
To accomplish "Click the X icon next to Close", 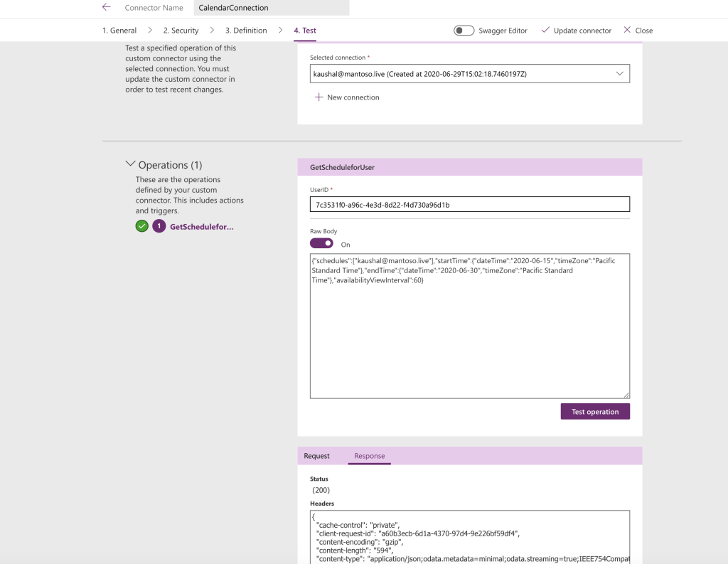I will tap(626, 30).
